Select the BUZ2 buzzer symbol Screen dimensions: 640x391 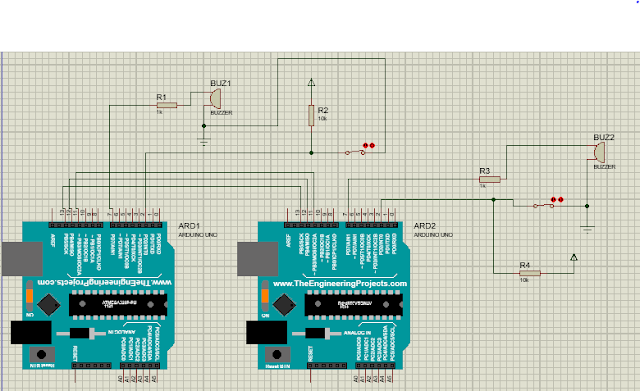click(599, 153)
